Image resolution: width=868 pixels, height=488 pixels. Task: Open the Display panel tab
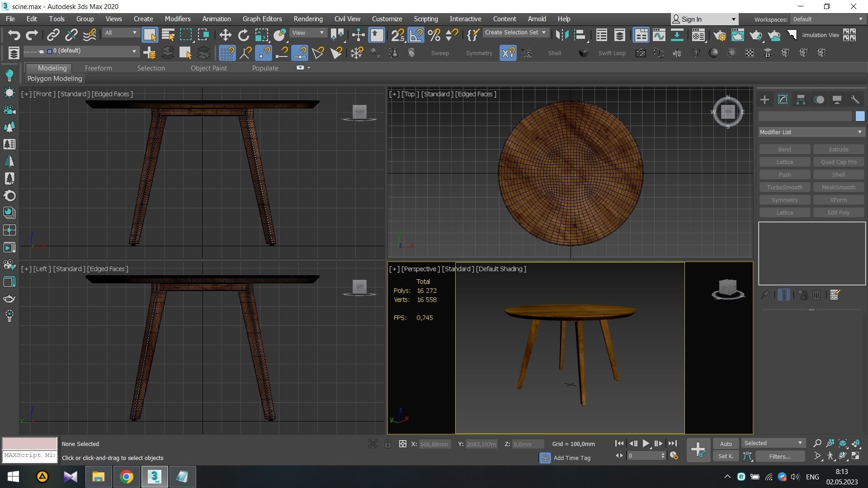pos(837,100)
